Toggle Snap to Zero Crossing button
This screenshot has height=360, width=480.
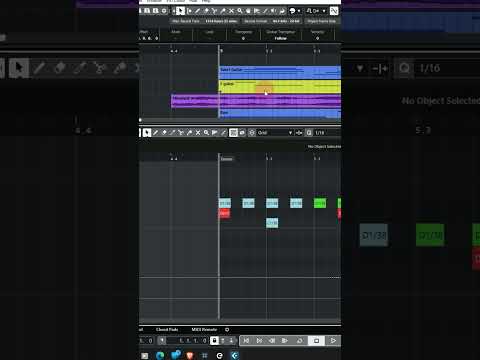coord(334,11)
